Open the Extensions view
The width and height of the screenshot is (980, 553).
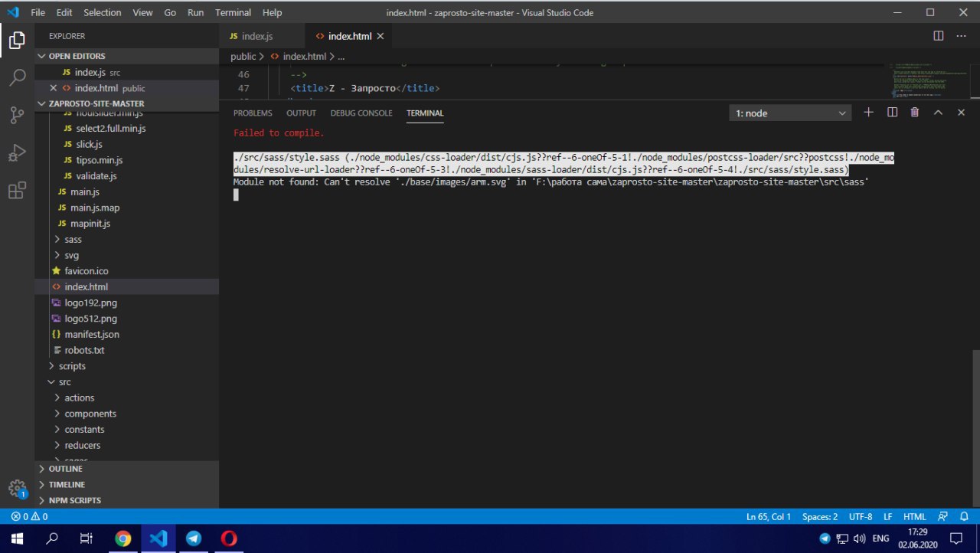click(x=17, y=190)
